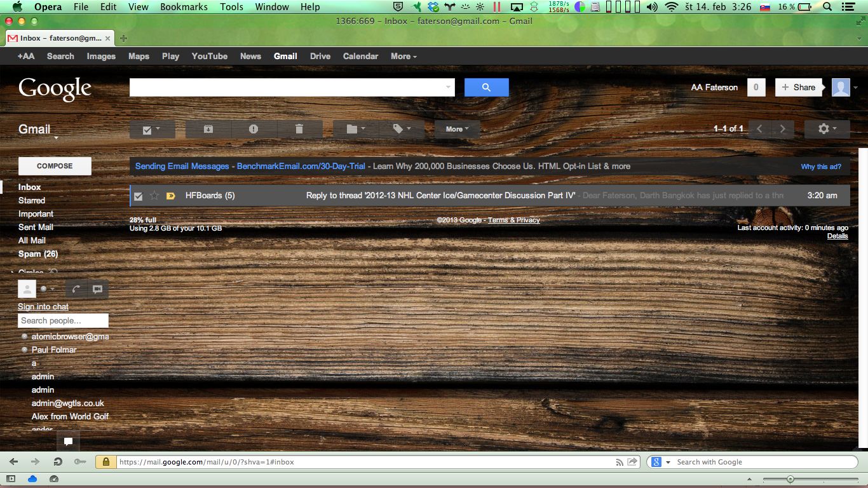Image resolution: width=868 pixels, height=488 pixels.
Task: Click the Opera Turbo gauge icon
Action: 53,478
